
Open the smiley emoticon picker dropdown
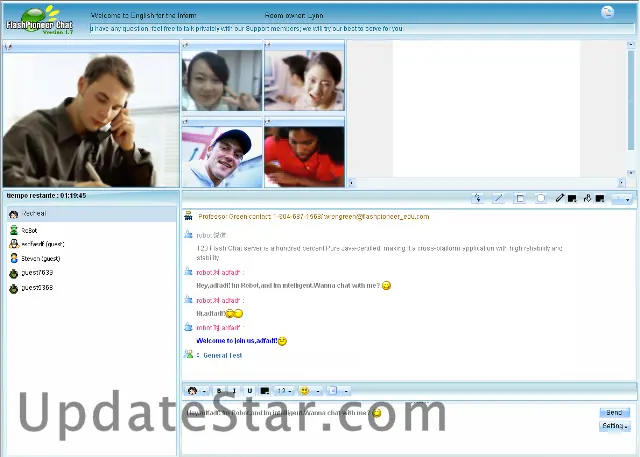pos(310,391)
